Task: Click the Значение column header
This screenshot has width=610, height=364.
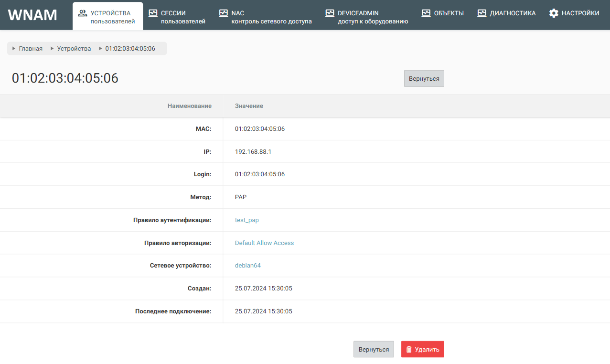Action: point(249,106)
